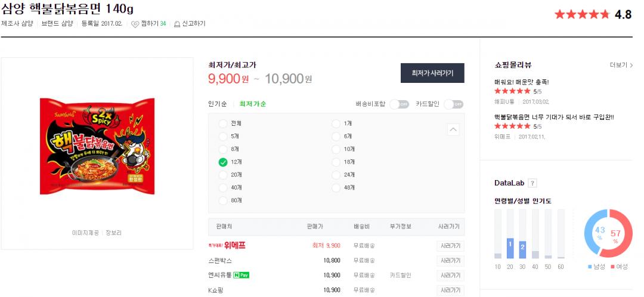
Task: Click the heart icon next to 찜하기
Action: (x=135, y=24)
